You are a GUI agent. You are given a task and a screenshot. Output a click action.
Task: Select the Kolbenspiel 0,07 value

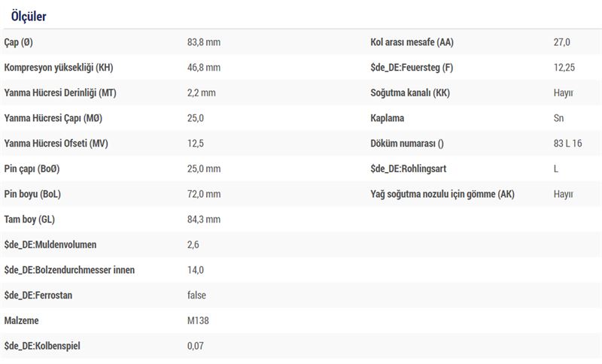coord(196,346)
